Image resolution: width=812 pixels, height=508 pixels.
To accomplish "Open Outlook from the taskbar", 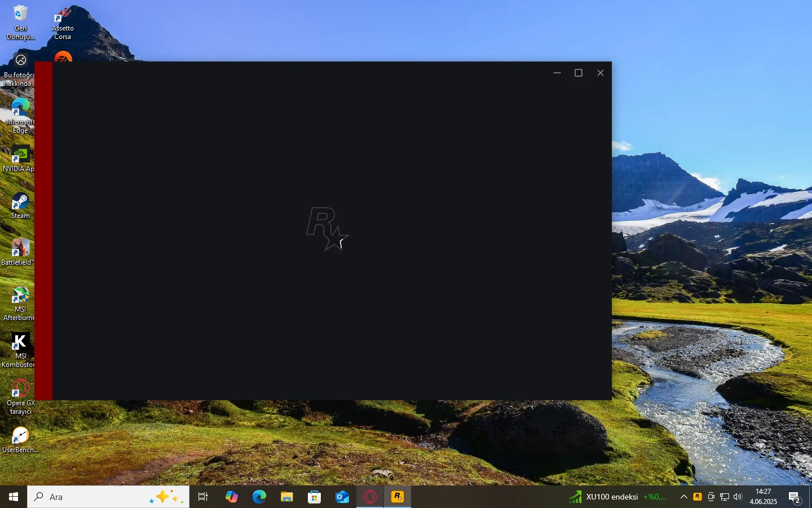I will tap(342, 497).
